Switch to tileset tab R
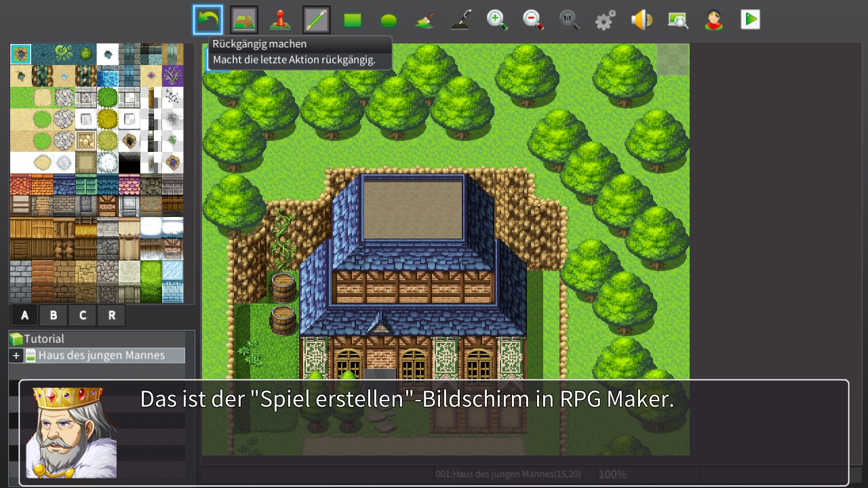868x488 pixels. point(111,315)
